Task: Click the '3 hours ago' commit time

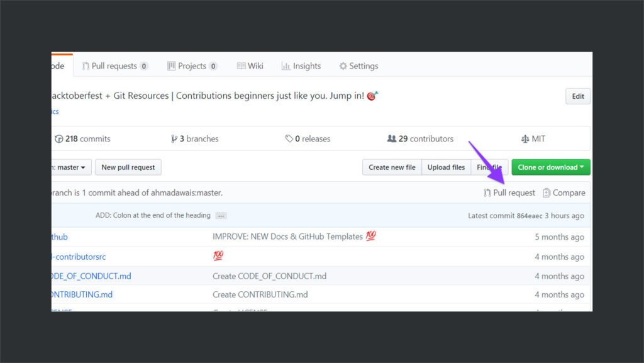Action: pyautogui.click(x=564, y=216)
